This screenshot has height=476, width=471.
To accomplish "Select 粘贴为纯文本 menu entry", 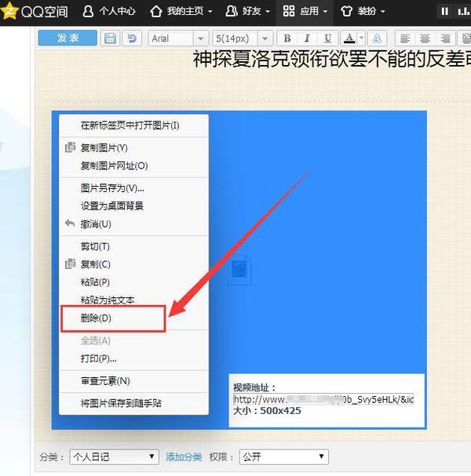I will pos(133,300).
